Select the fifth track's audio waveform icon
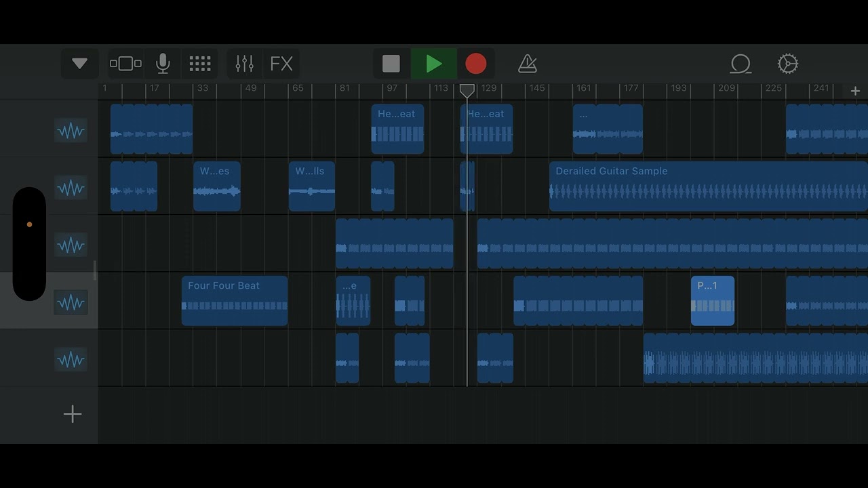This screenshot has height=488, width=868. [71, 359]
